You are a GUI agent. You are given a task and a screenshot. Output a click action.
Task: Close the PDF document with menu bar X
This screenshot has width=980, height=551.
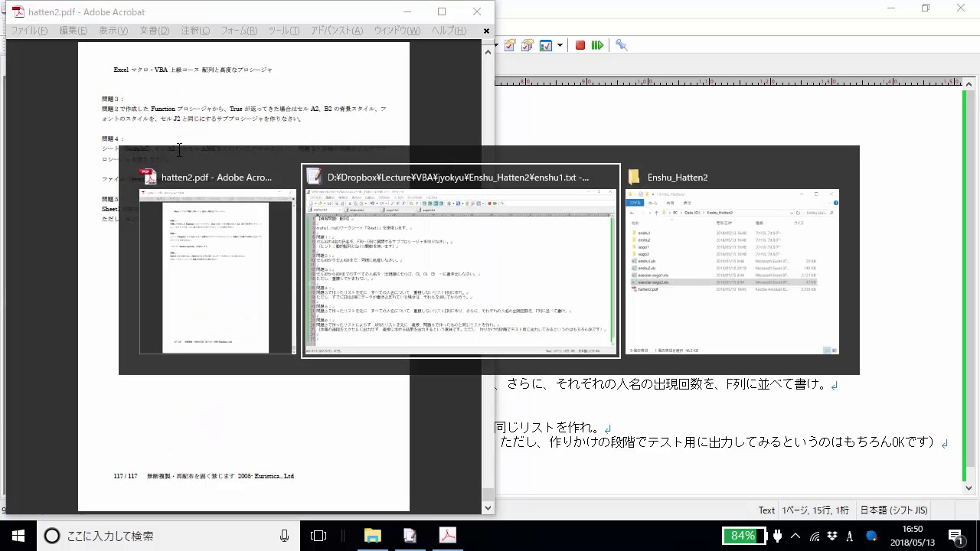[486, 31]
